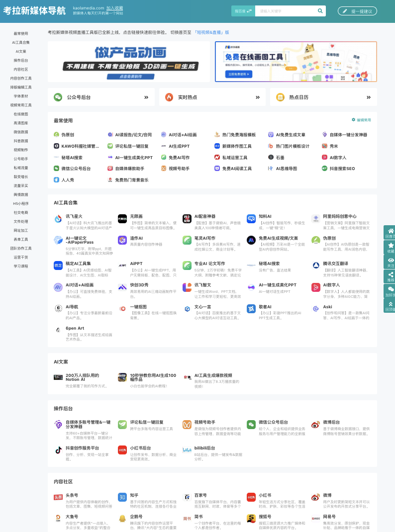395x532 pixels.
Task: Open the 免费热门背景音乐 link
Action: [x=128, y=180]
